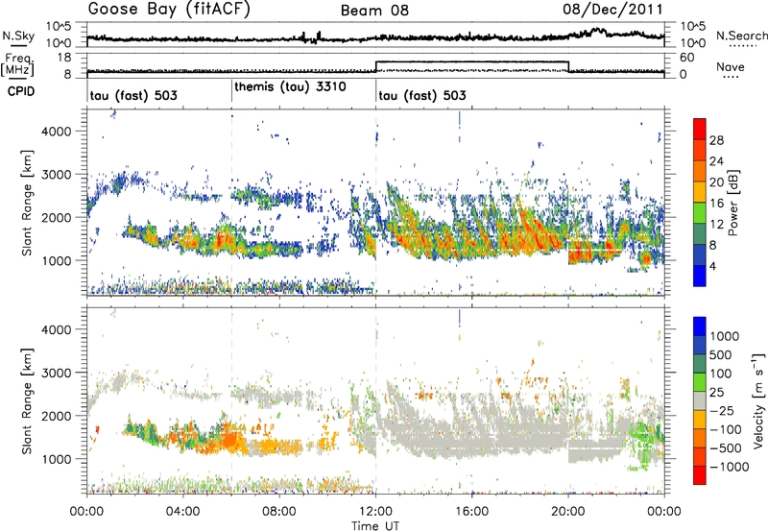Click the '12:00' time axis label
The height and width of the screenshot is (532, 768).
click(375, 512)
